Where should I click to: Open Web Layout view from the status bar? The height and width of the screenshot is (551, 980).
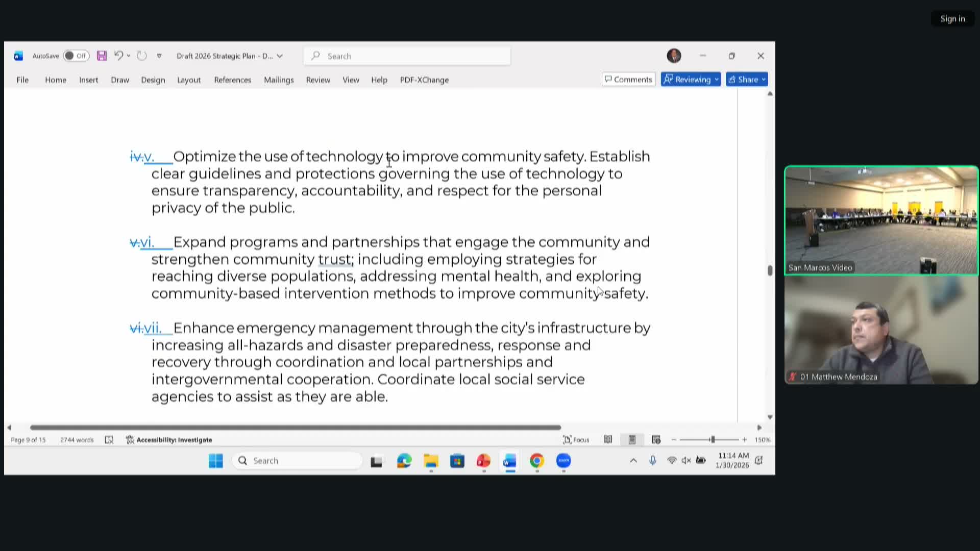coord(656,439)
